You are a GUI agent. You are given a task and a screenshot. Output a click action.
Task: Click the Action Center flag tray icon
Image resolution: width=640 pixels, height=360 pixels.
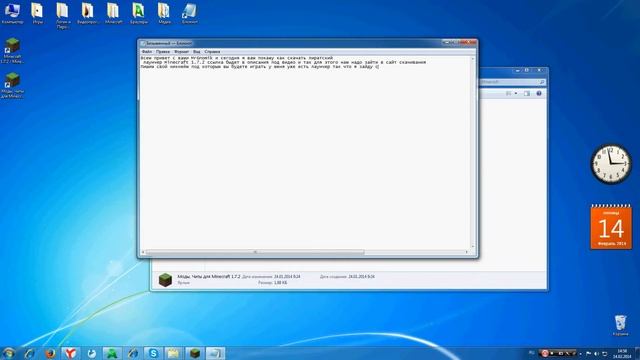coord(588,353)
